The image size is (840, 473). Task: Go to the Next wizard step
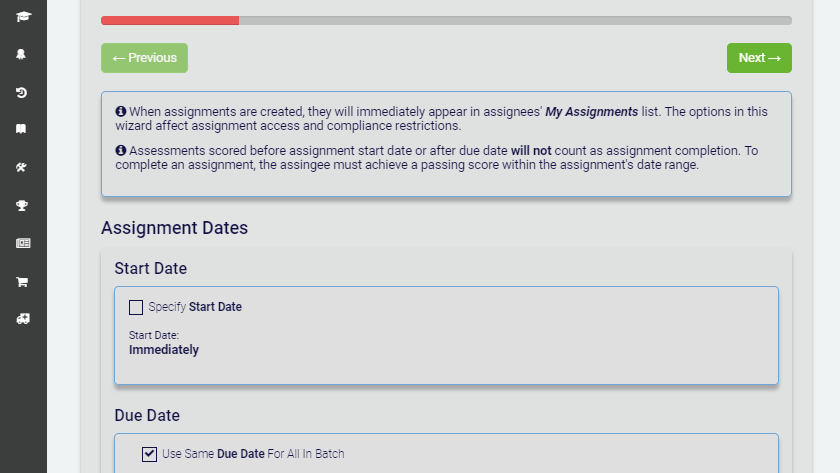point(759,58)
